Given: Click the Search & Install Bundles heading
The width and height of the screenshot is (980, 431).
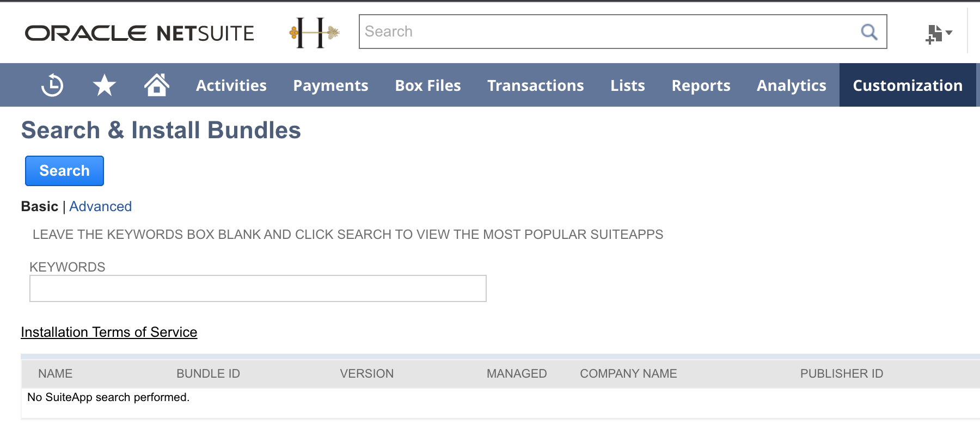Looking at the screenshot, I should click(161, 130).
